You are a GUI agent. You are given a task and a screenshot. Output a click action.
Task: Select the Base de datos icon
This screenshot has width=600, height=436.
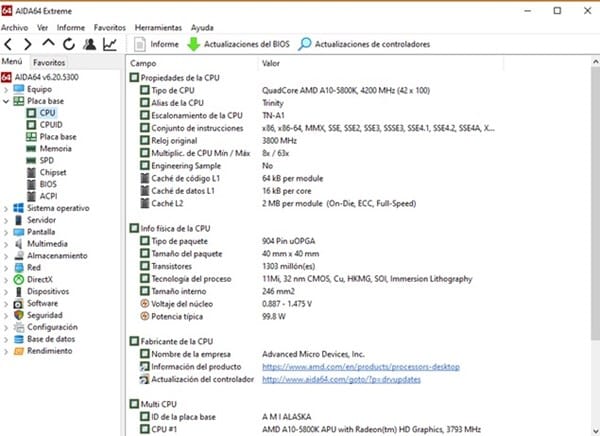(x=18, y=339)
